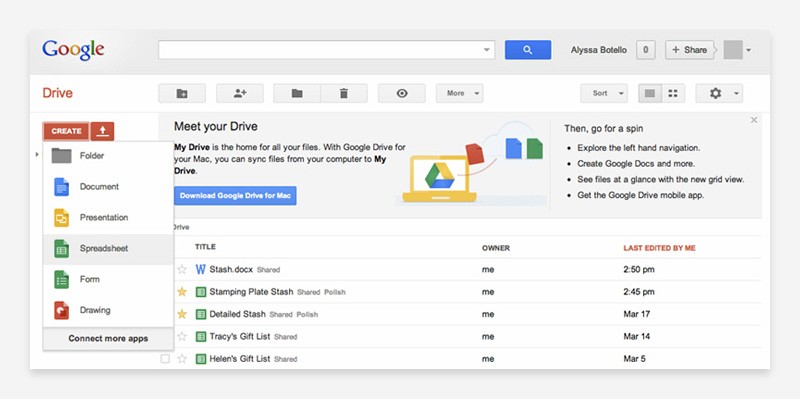
Task: Click the 2:50 pm edit time
Action: point(639,269)
